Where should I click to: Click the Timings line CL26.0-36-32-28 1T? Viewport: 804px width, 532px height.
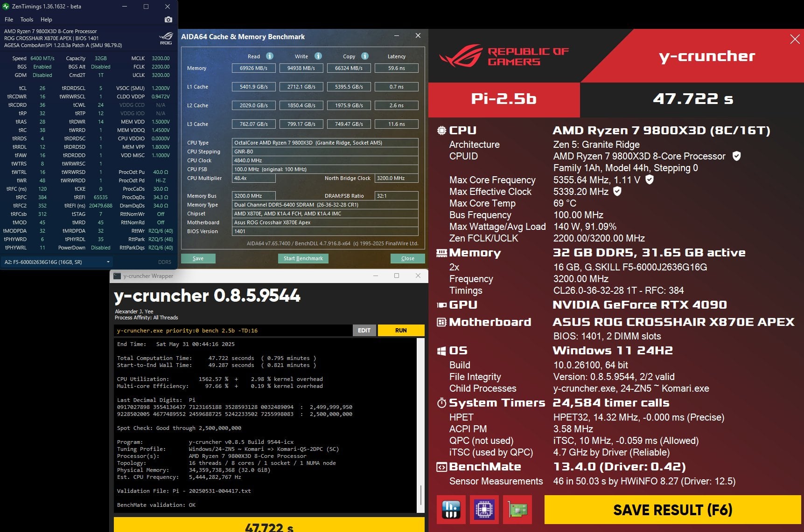[x=619, y=290]
